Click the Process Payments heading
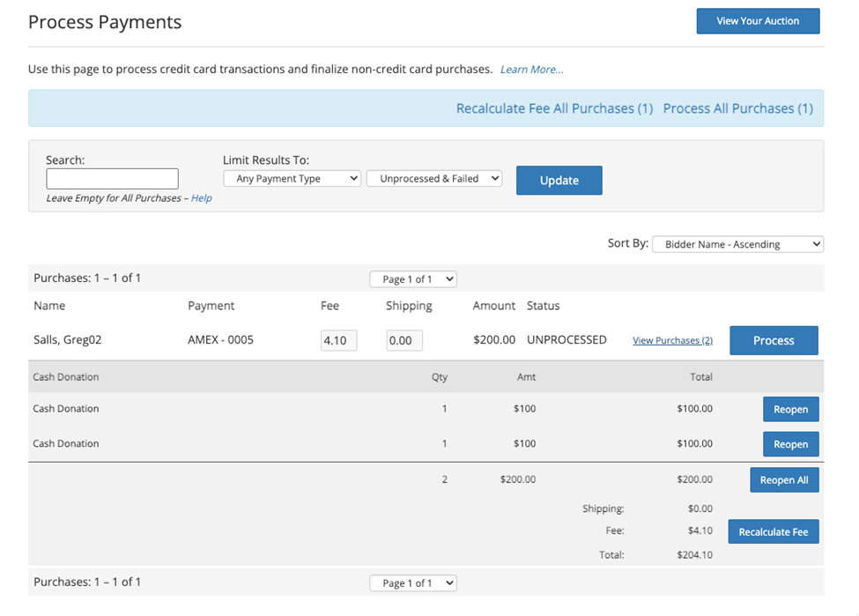Screen dimensions: 859x616 point(105,22)
